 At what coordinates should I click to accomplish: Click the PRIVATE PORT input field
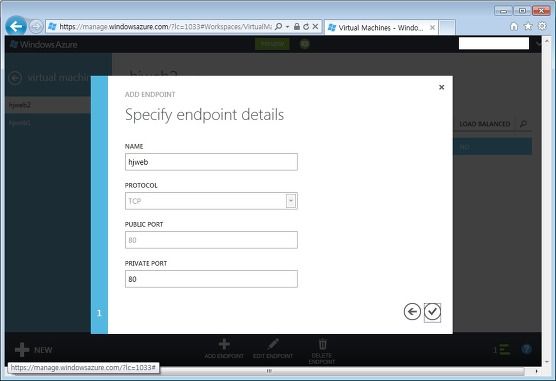(211, 279)
